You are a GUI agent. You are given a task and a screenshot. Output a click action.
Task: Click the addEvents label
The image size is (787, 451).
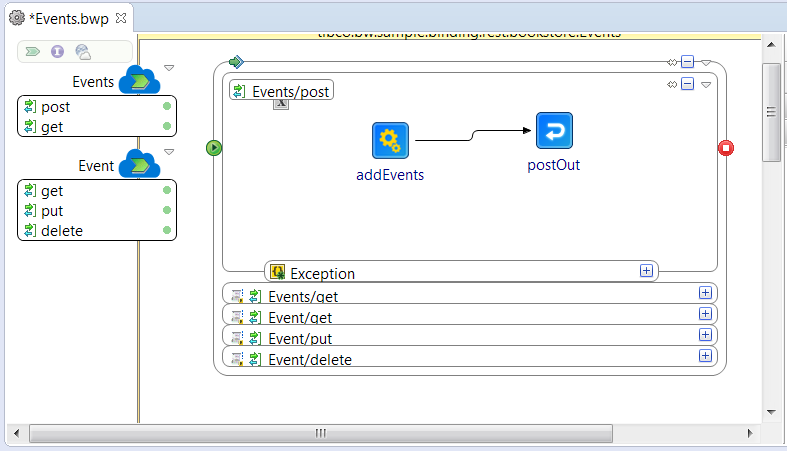(x=390, y=175)
